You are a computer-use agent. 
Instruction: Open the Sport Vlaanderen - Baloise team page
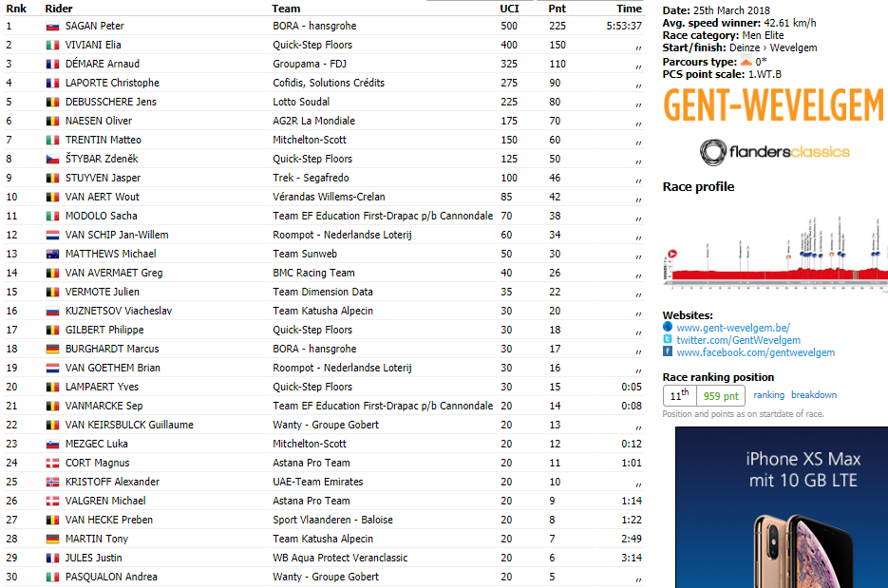pos(332,520)
